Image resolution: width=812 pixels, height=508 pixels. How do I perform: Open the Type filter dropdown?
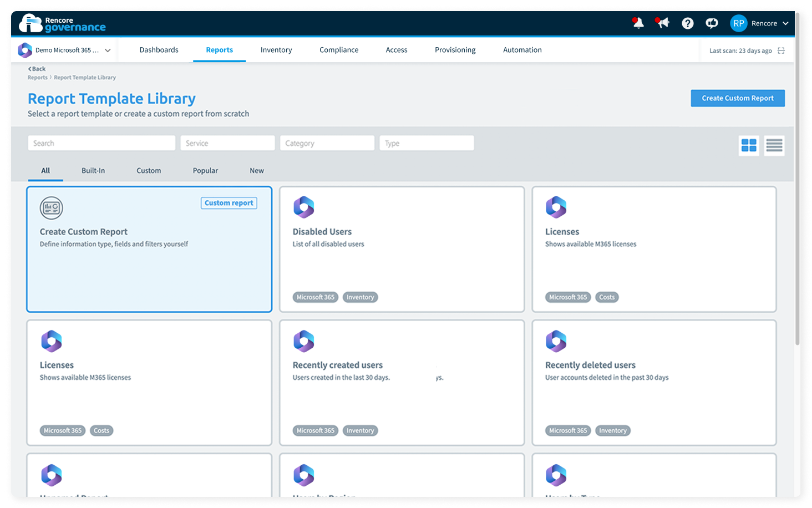(x=427, y=143)
